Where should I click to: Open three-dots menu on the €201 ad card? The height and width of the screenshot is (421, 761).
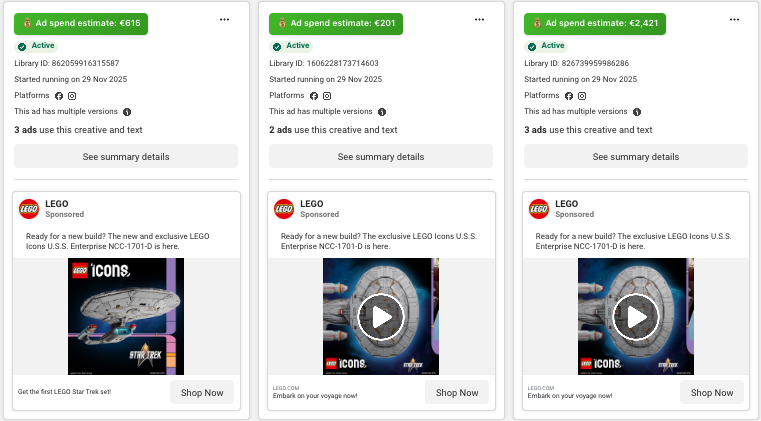tap(480, 19)
